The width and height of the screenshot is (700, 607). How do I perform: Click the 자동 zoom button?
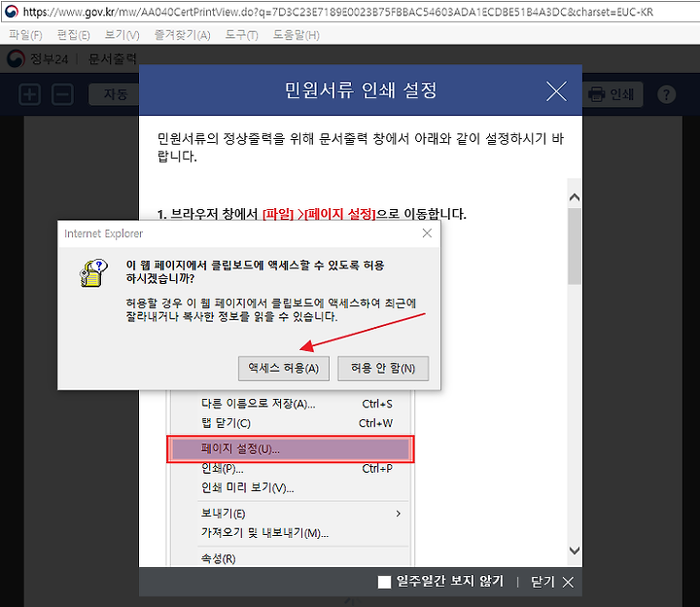point(115,94)
